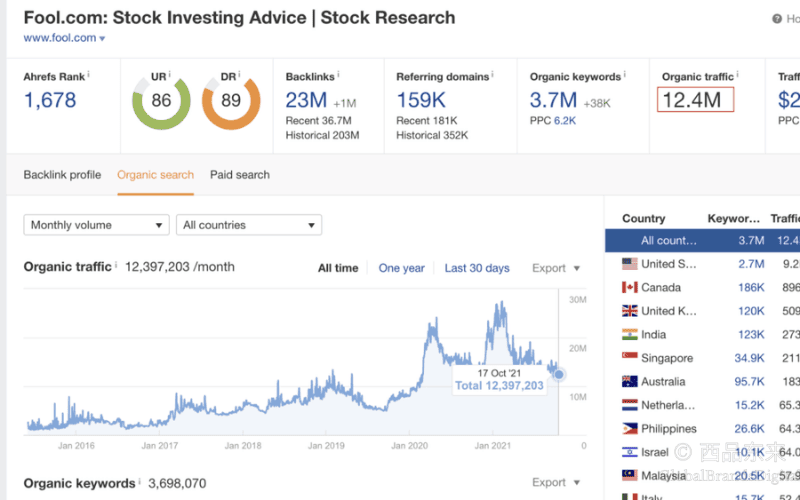Open the All countries dropdown

(249, 225)
